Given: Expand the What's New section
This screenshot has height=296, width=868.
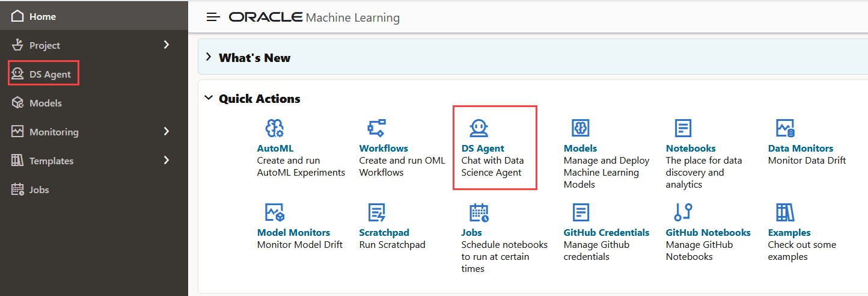Looking at the screenshot, I should pos(209,57).
